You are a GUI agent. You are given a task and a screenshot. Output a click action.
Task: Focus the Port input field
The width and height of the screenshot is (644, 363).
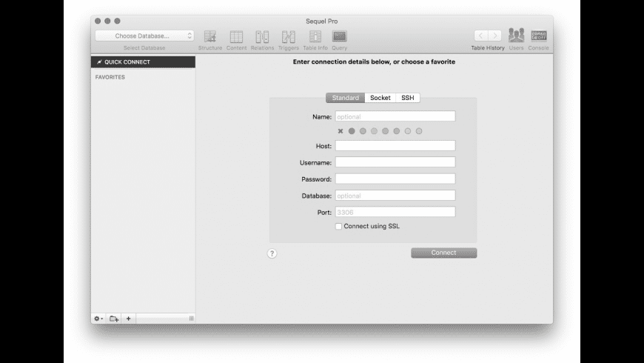coord(395,212)
